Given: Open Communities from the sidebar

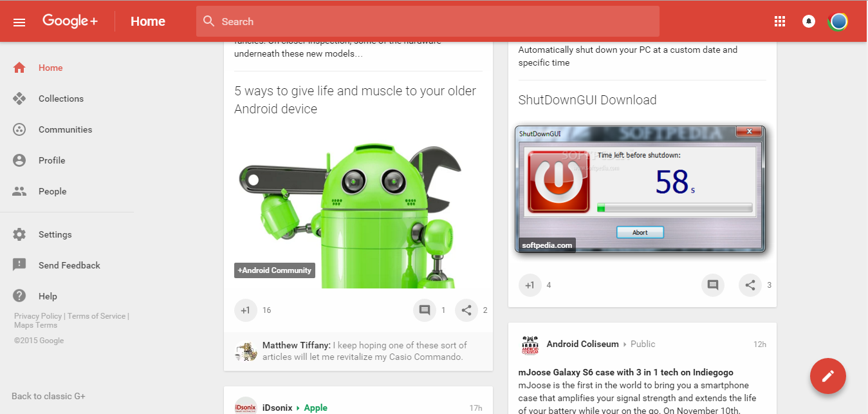Looking at the screenshot, I should point(67,129).
